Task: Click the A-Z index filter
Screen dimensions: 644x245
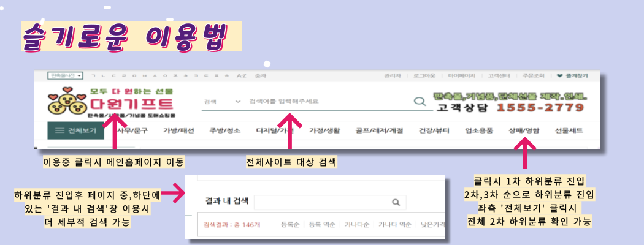Action: click(242, 75)
